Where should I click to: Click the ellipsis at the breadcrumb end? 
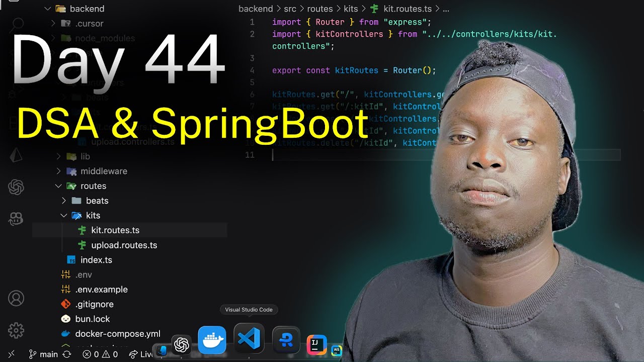tap(446, 9)
